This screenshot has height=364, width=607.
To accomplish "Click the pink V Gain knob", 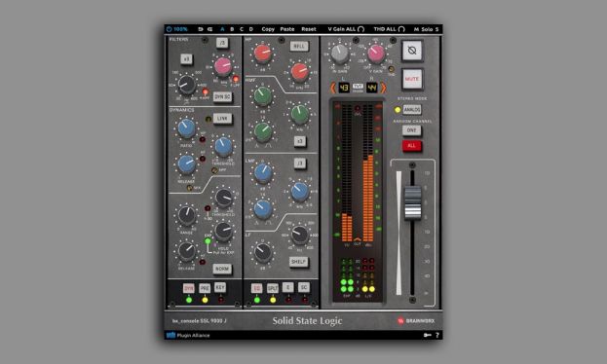I will pyautogui.click(x=376, y=54).
